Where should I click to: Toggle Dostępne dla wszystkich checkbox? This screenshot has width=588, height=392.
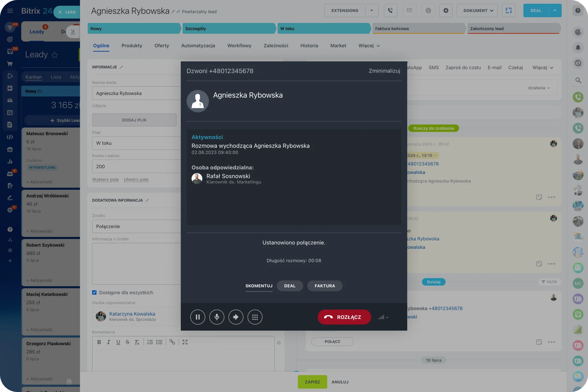(x=94, y=292)
